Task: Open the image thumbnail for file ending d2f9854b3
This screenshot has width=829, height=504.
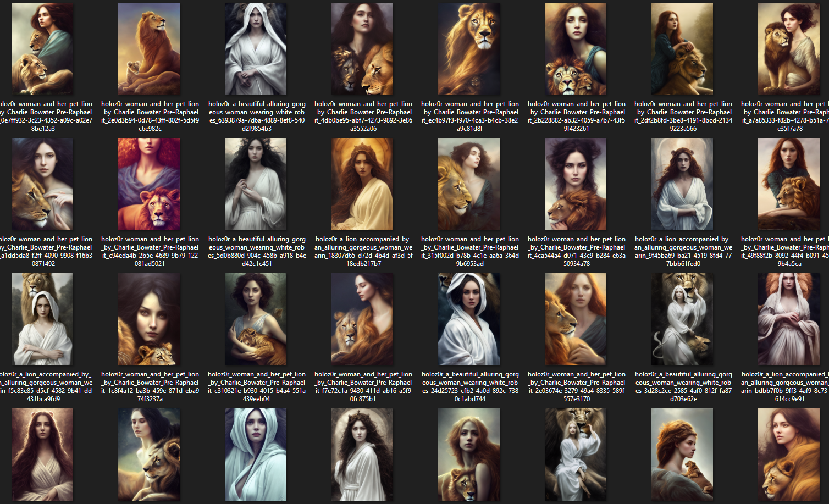Action: pyautogui.click(x=256, y=49)
